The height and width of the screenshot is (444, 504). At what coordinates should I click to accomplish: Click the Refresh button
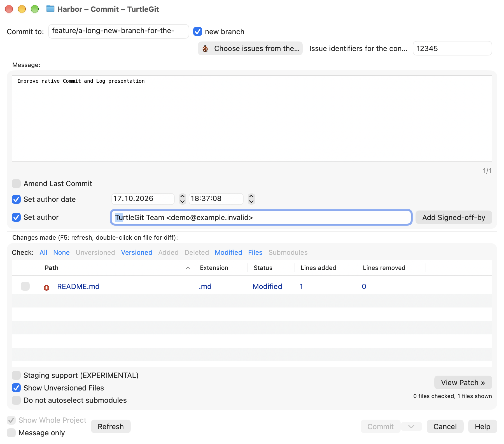click(x=111, y=427)
